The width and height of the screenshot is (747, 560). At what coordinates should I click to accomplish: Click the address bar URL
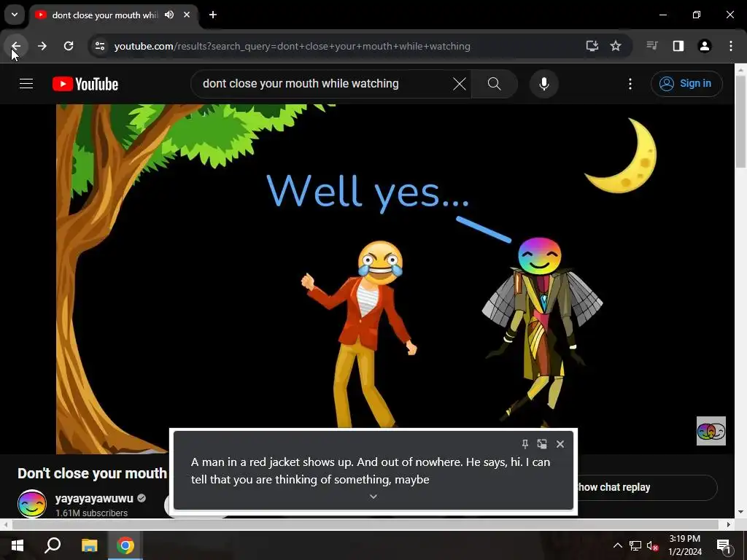coord(292,46)
